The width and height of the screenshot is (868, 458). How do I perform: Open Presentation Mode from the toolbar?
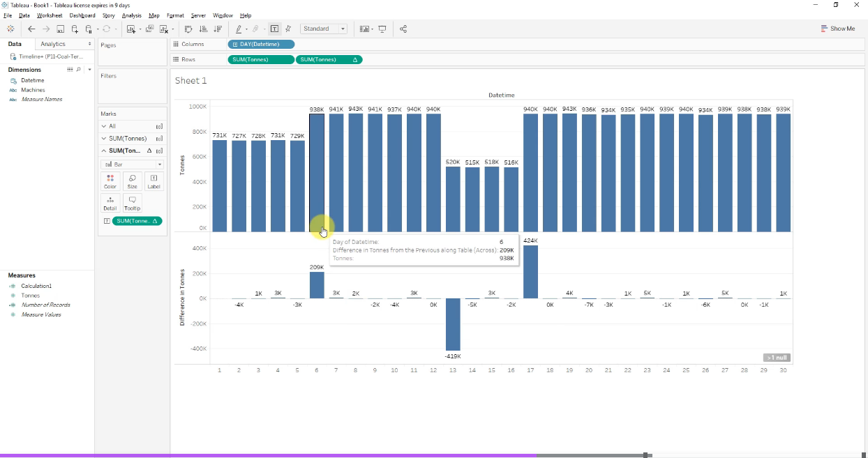pyautogui.click(x=382, y=29)
